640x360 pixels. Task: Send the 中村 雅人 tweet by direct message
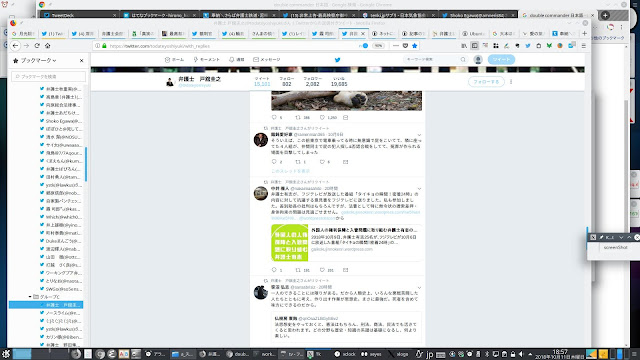[346, 270]
